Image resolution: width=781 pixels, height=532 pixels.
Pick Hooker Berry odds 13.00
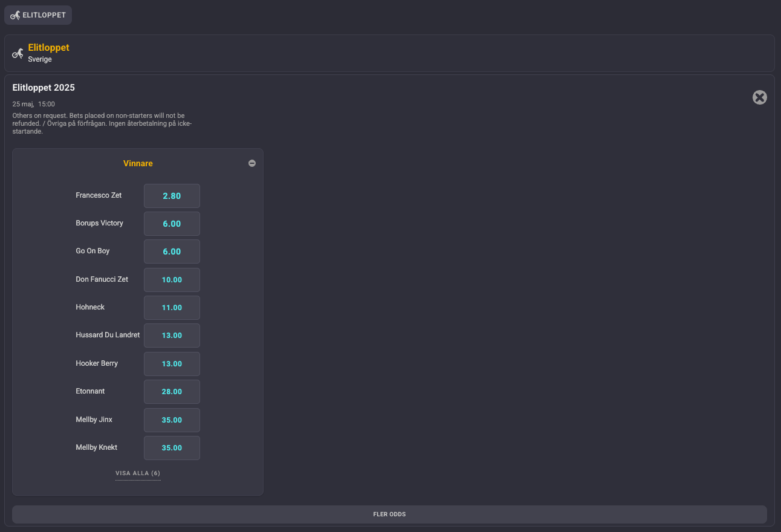coord(172,364)
